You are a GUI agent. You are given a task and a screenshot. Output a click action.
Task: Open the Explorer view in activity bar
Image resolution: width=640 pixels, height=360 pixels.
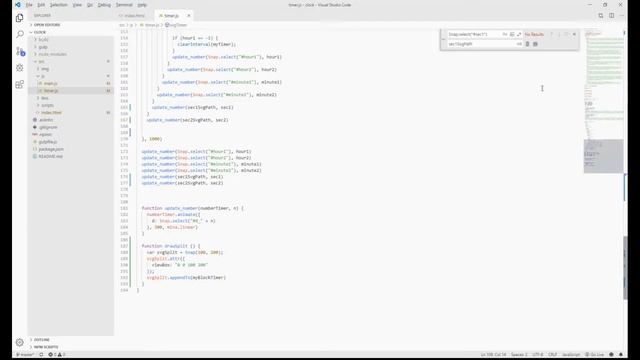pos(20,18)
